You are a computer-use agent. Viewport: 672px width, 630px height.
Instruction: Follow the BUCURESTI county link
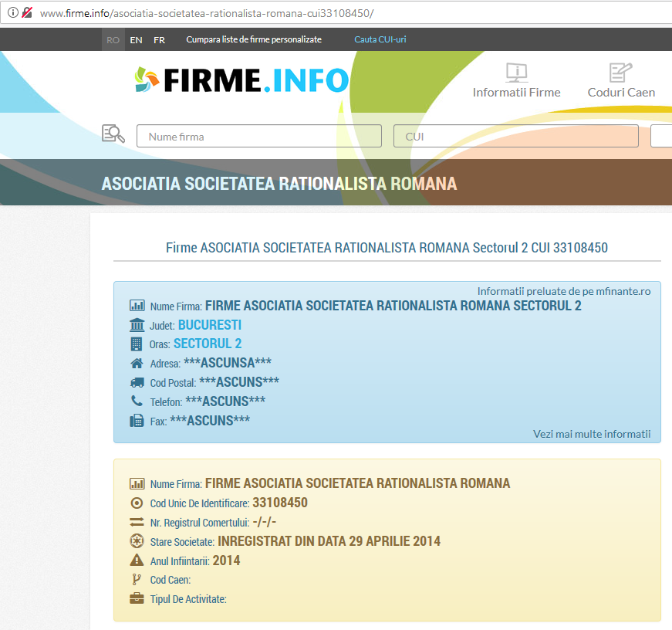(210, 325)
